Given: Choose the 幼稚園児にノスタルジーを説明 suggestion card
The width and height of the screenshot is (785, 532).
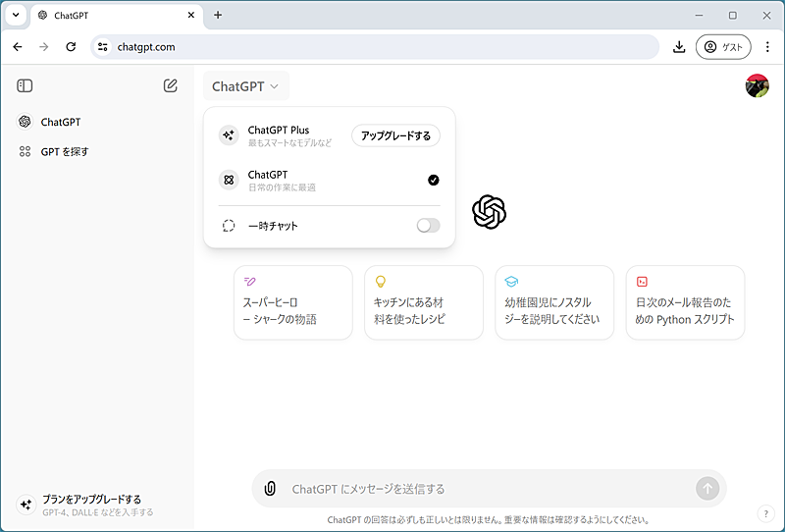Looking at the screenshot, I should pyautogui.click(x=554, y=302).
